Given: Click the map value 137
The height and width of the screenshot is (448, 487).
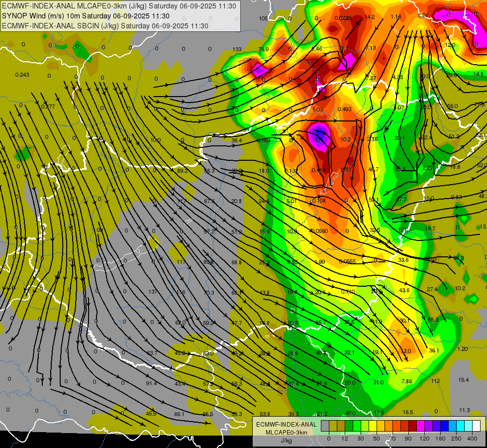Looking at the screenshot, I should 153,292.
